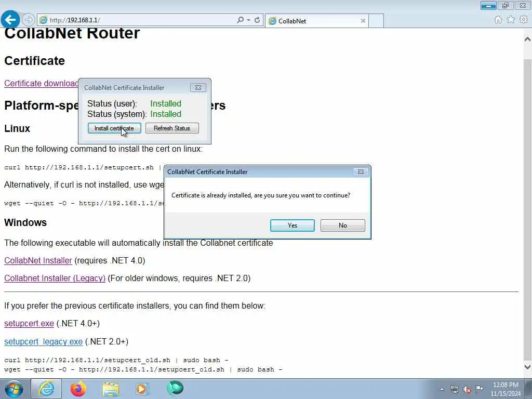Click the curl setupcert_old.sh command line
This screenshot has height=399, width=532.
coord(116,361)
